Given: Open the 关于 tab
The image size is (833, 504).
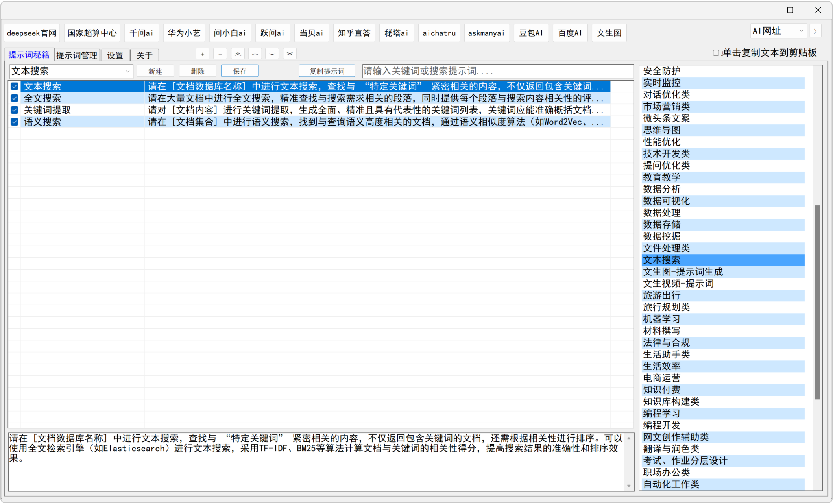Looking at the screenshot, I should (144, 55).
